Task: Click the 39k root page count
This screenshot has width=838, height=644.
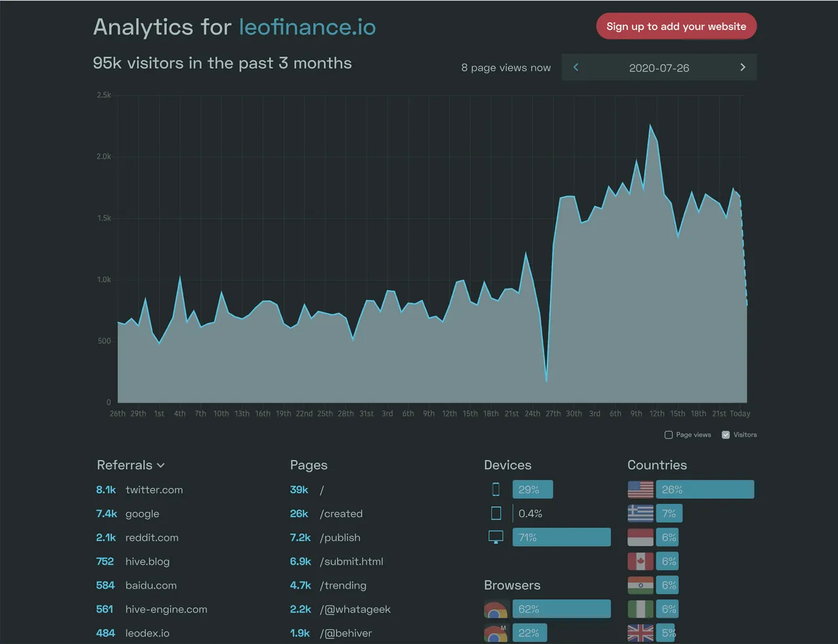Action: click(299, 490)
